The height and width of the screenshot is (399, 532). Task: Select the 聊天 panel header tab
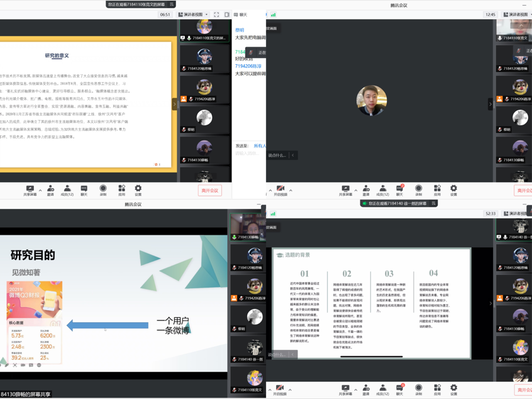(241, 14)
